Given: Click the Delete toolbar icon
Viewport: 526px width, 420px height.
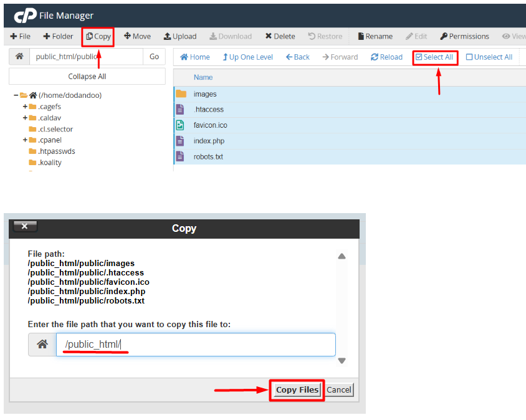Looking at the screenshot, I should click(x=268, y=36).
